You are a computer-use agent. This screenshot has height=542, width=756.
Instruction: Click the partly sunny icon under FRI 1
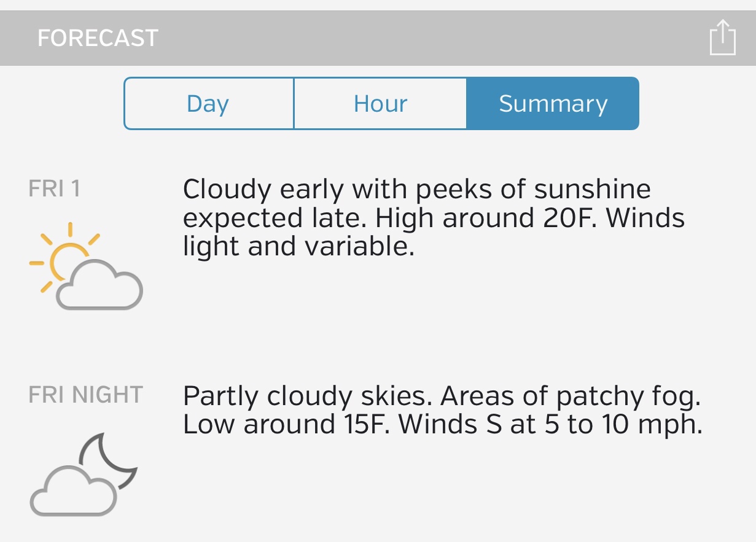coord(86,266)
